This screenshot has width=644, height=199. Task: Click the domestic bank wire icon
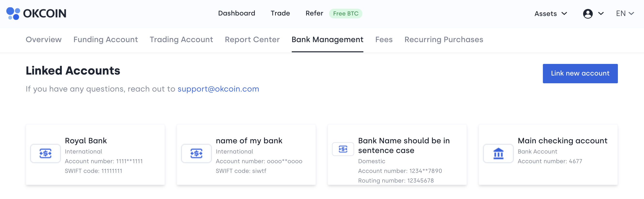343,149
